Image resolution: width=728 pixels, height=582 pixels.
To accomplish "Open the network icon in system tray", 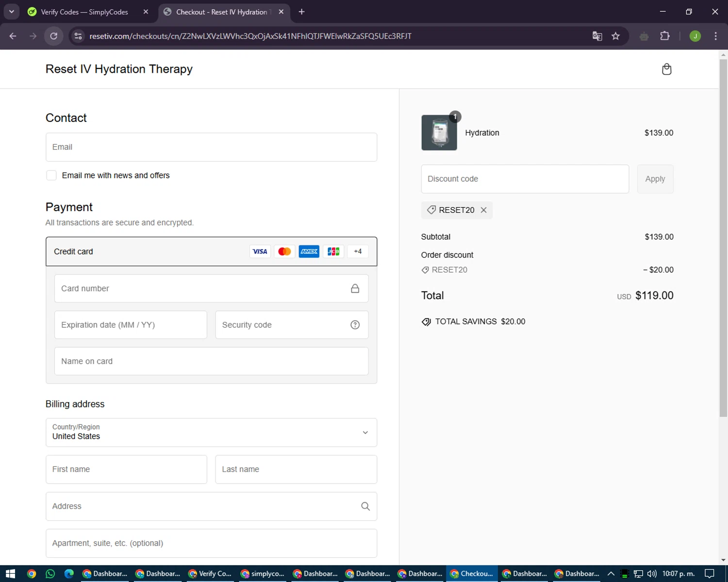I will click(638, 574).
